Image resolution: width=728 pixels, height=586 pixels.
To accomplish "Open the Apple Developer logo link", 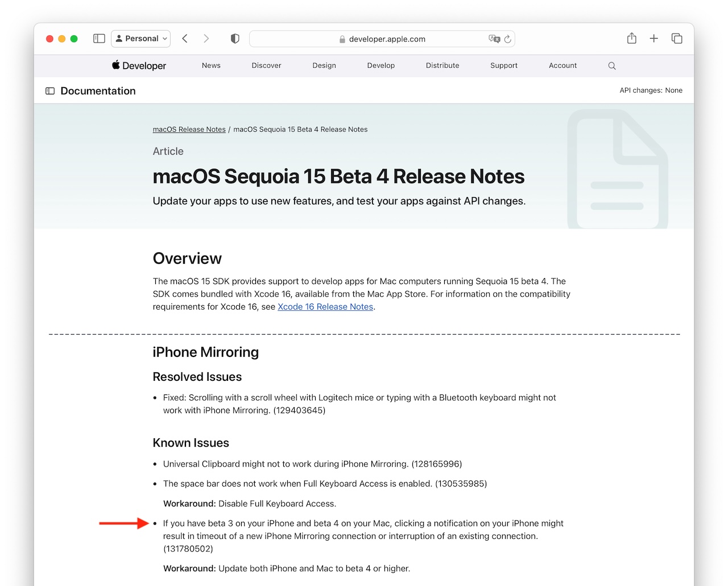I will pos(139,65).
